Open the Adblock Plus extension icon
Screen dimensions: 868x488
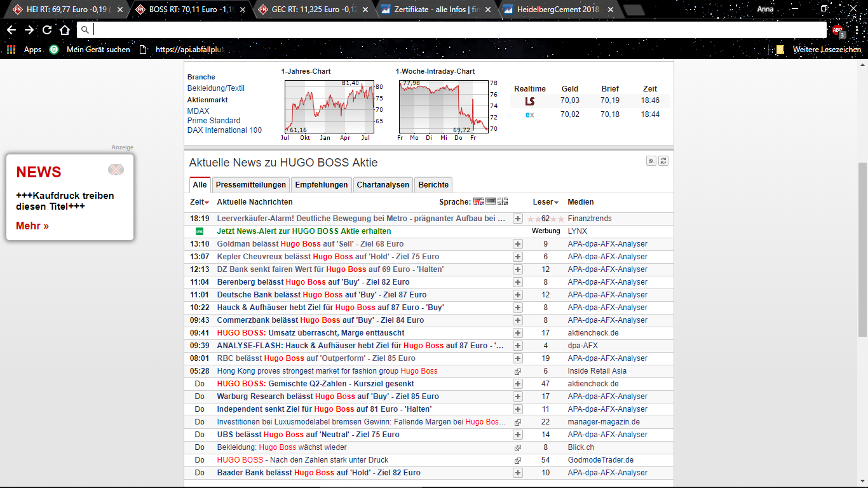tap(837, 30)
